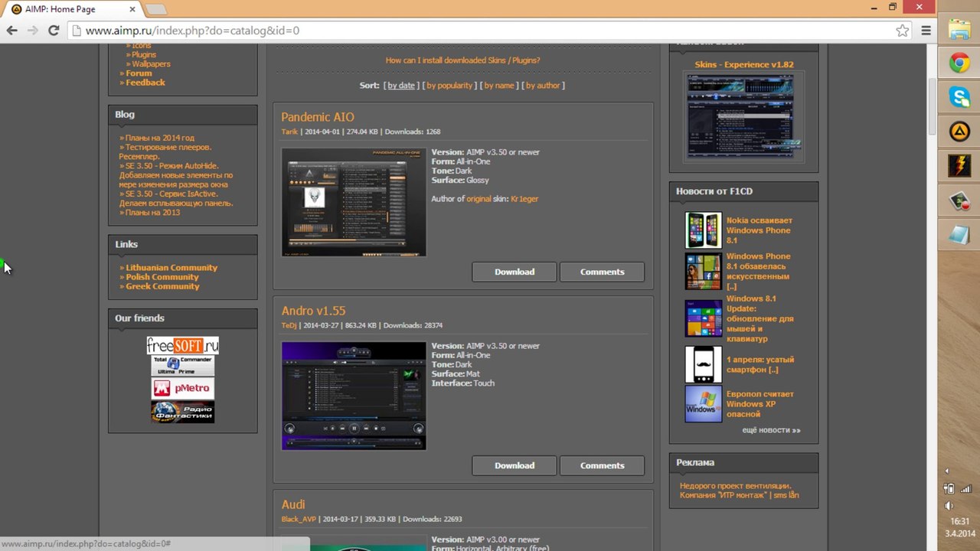Open the Forum sidebar link
980x551 pixels.
click(x=139, y=73)
